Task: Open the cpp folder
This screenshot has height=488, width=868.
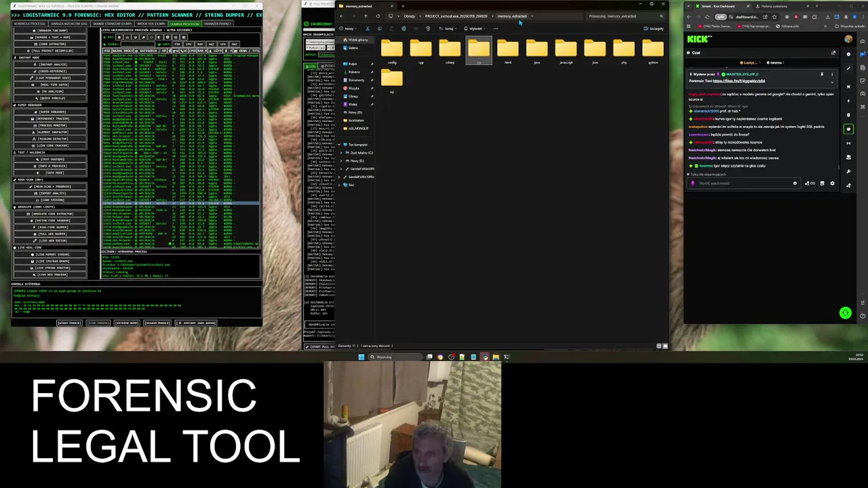Action: pyautogui.click(x=420, y=52)
